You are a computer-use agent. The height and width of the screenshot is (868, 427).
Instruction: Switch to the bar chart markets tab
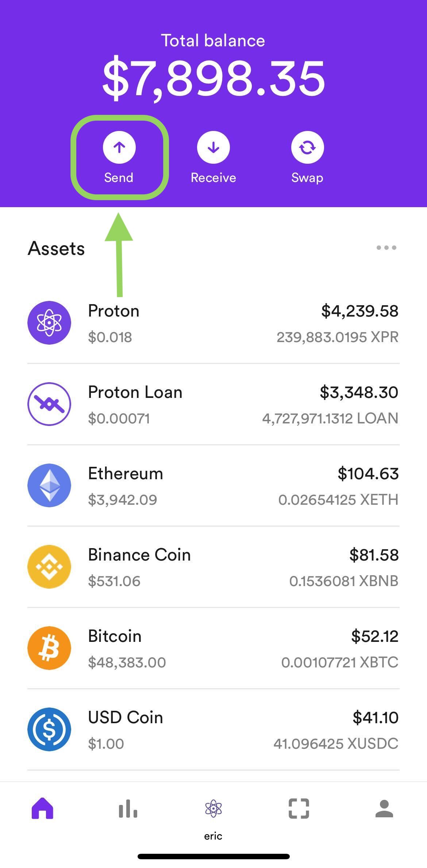(x=128, y=808)
